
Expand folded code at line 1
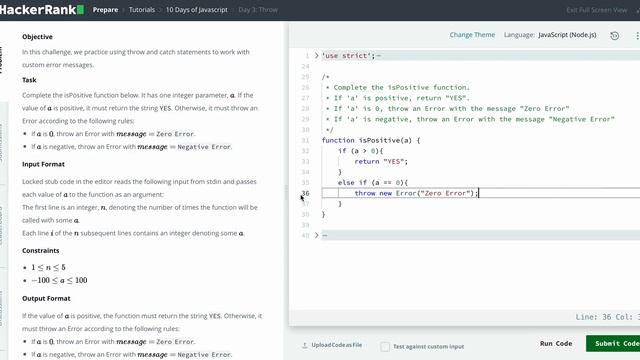pyautogui.click(x=316, y=56)
